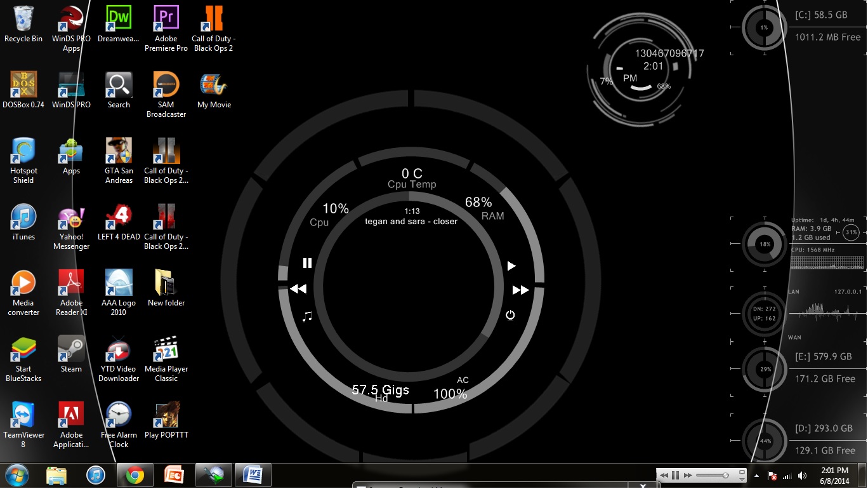Launch the Media Player Classic shortcut
The image size is (868, 489).
tap(166, 359)
